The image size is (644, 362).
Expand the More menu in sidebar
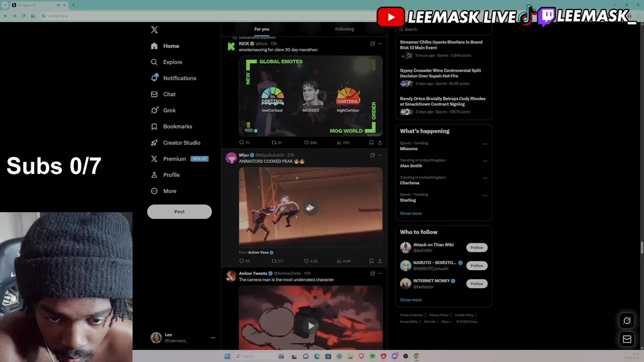coord(164,191)
